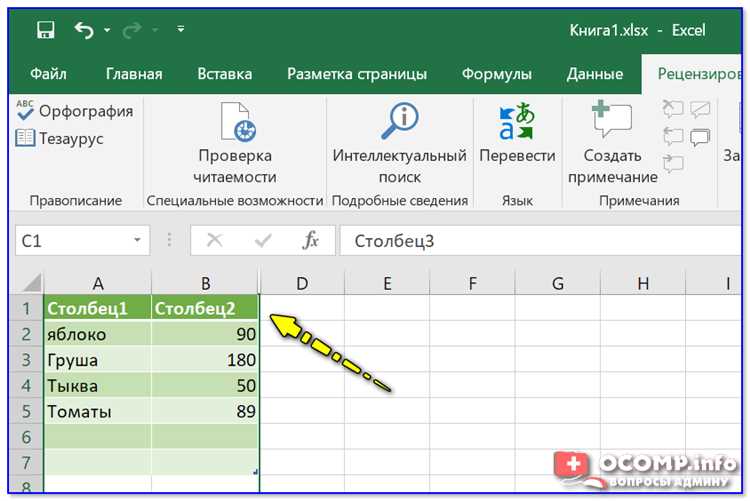The image size is (750, 501).
Task: Select the cell containing яблоко
Action: click(98, 334)
